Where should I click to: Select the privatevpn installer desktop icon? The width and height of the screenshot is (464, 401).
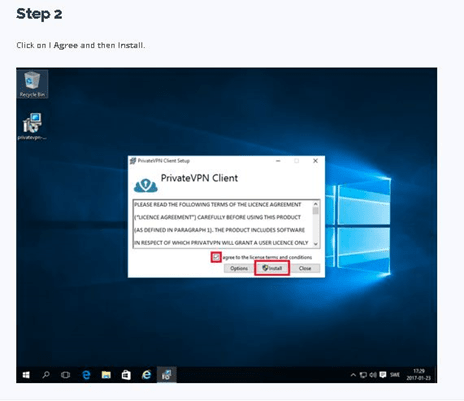pyautogui.click(x=32, y=126)
